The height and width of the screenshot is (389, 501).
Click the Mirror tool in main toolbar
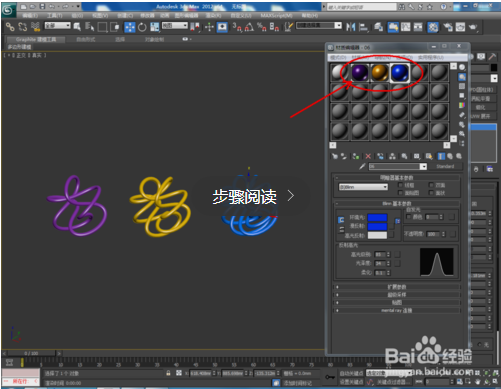point(350,27)
